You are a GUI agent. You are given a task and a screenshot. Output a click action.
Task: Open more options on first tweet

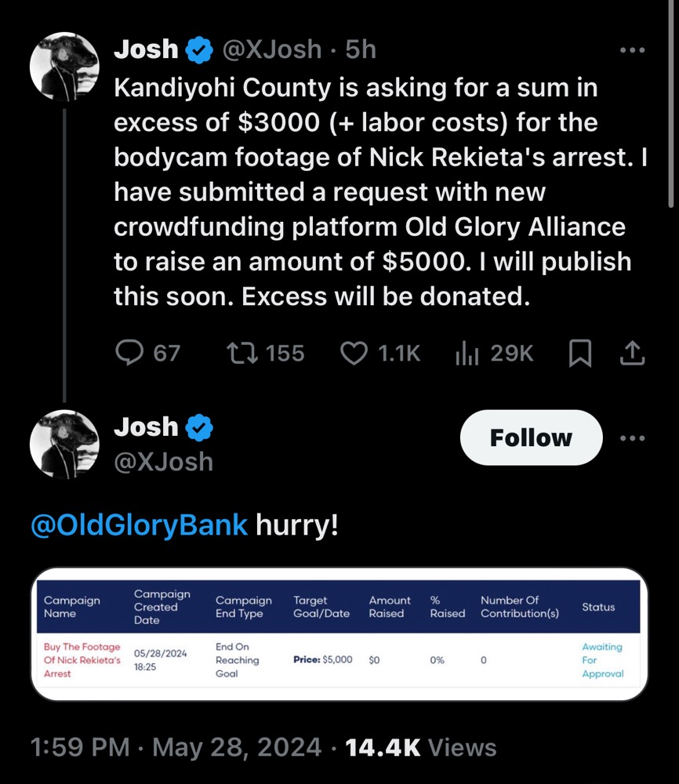pos(631,50)
